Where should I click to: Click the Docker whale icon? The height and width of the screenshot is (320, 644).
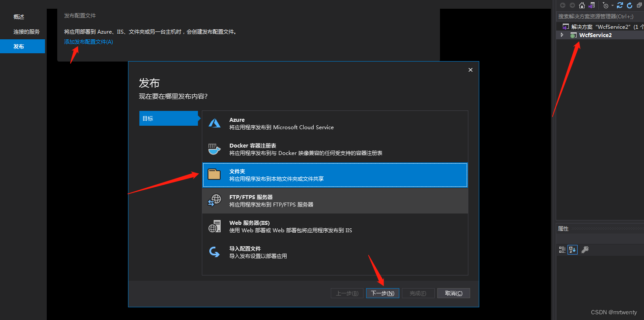coord(214,149)
